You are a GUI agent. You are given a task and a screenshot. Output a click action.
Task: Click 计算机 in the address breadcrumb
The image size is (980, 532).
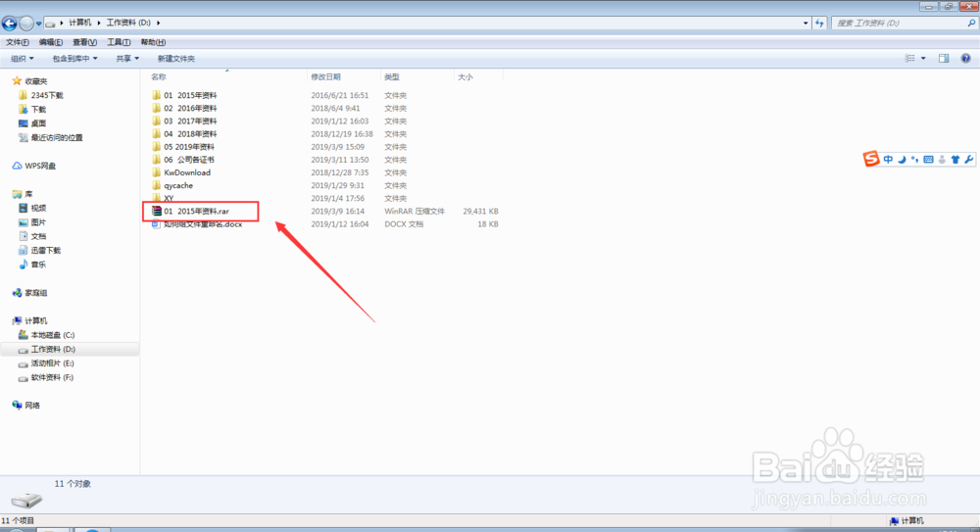(x=80, y=23)
